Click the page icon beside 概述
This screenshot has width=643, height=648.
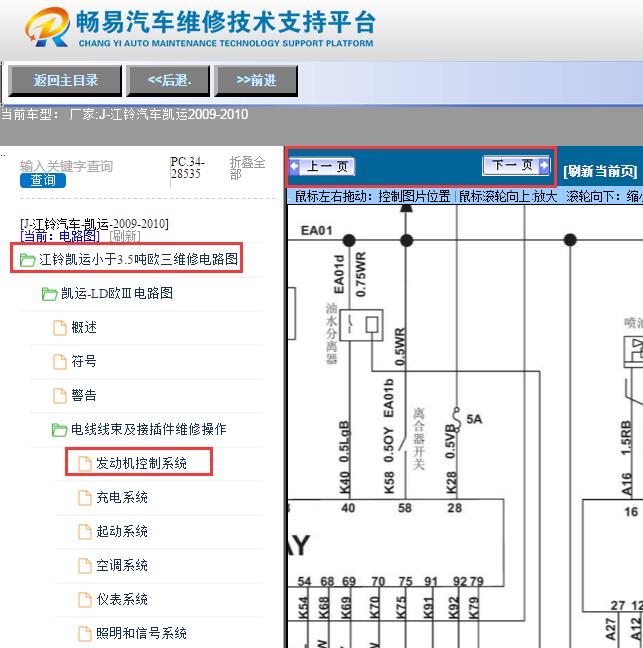[60, 328]
